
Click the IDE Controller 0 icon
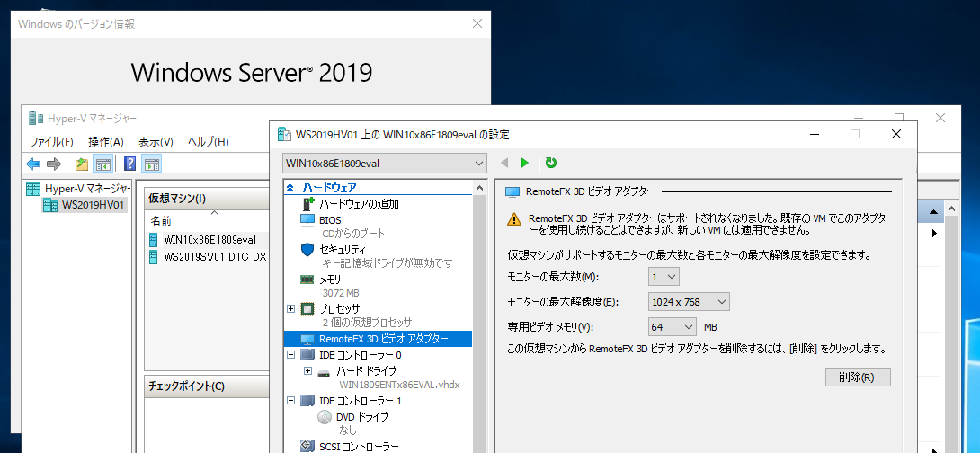click(x=307, y=355)
